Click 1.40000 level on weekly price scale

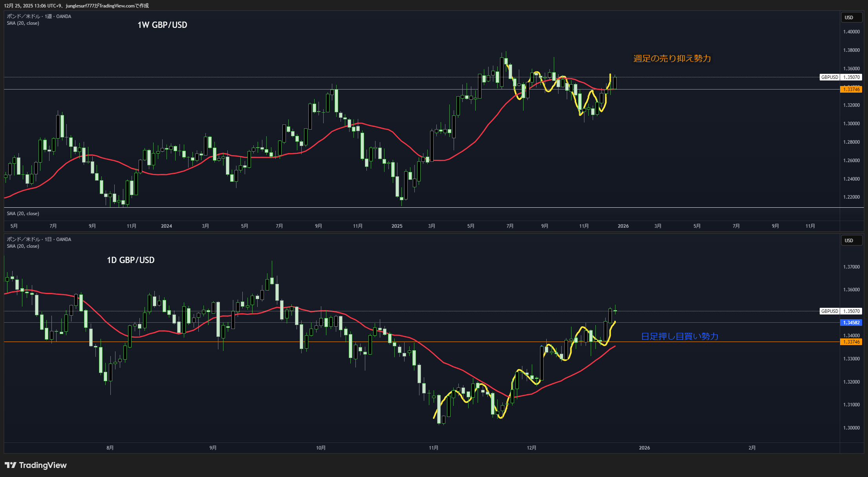click(851, 32)
